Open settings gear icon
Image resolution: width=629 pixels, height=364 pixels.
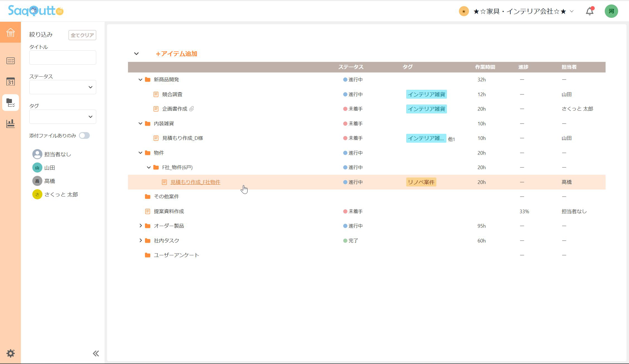click(10, 353)
